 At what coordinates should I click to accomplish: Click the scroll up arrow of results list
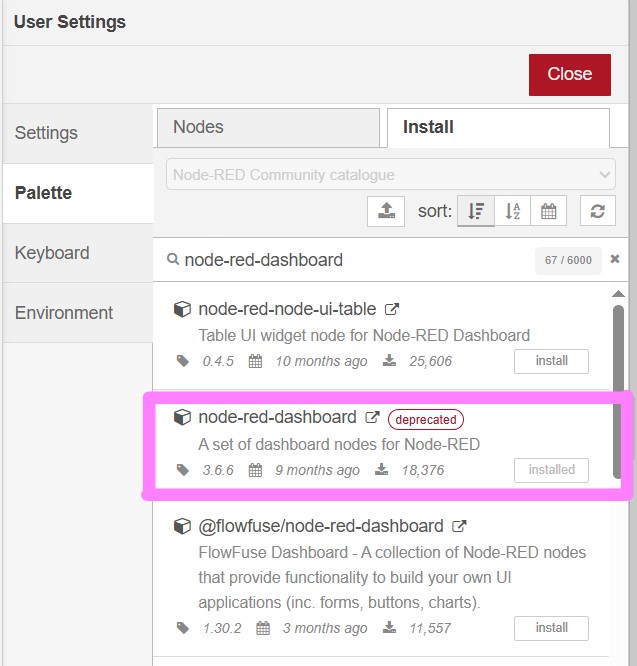coord(618,294)
